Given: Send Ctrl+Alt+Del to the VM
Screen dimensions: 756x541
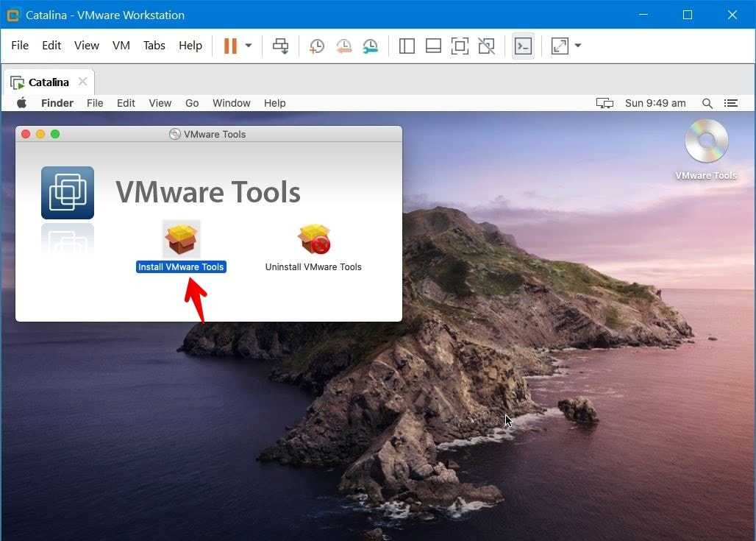Looking at the screenshot, I should pos(281,46).
